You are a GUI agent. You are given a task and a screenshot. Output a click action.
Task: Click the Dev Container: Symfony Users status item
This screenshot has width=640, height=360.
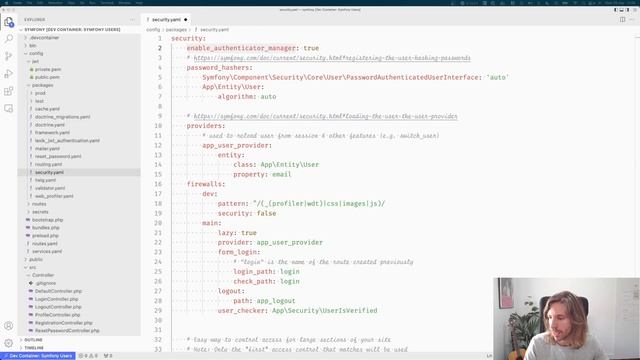(x=38, y=356)
